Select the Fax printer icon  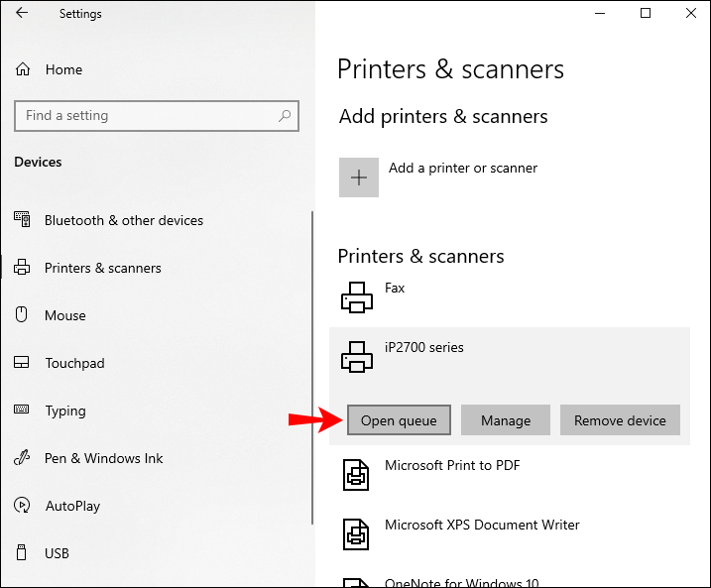[357, 297]
